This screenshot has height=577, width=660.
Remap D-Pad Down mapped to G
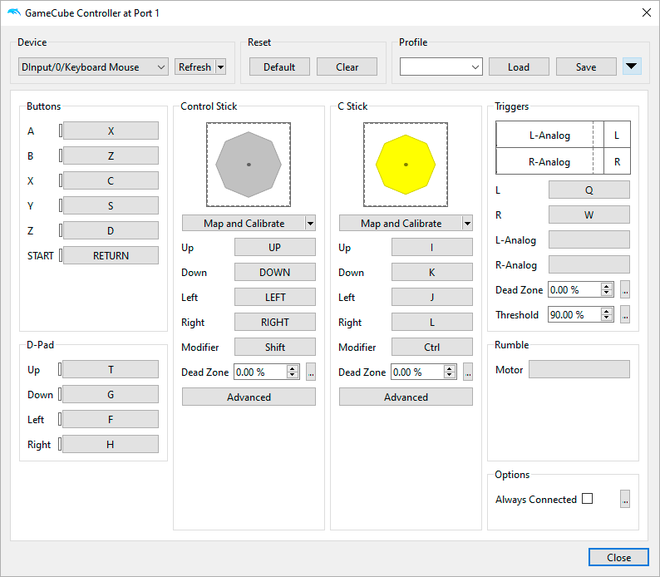tap(111, 394)
